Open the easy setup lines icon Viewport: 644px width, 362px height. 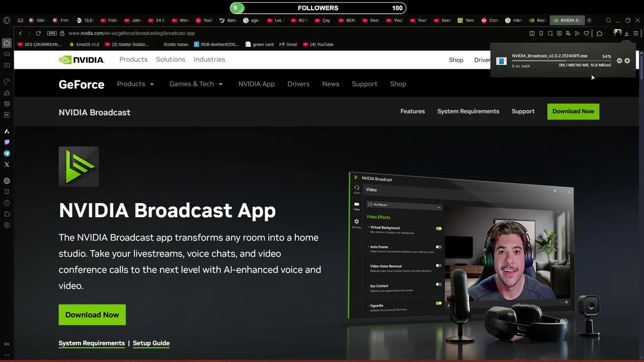tap(635, 33)
